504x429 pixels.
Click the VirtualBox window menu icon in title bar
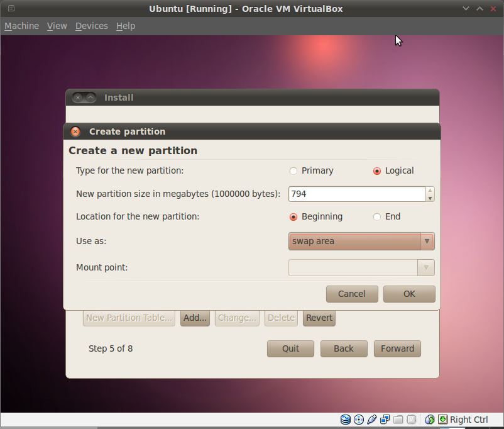pos(11,8)
